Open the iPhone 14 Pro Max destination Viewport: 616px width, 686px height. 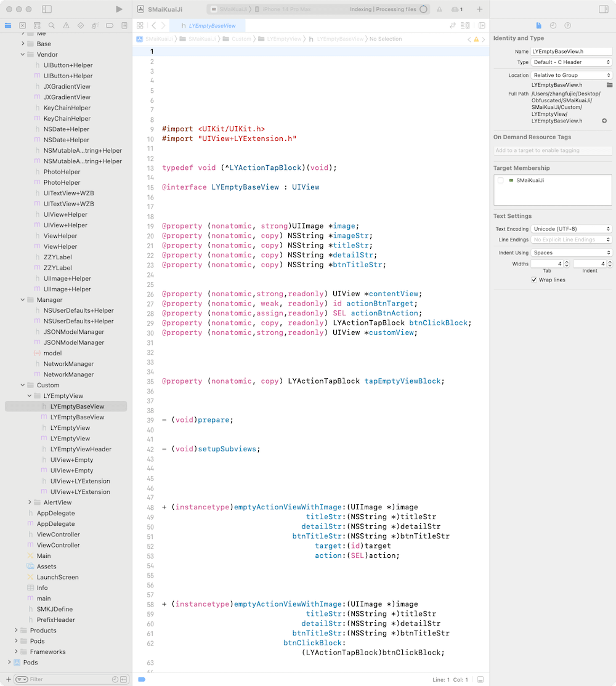[x=287, y=9]
